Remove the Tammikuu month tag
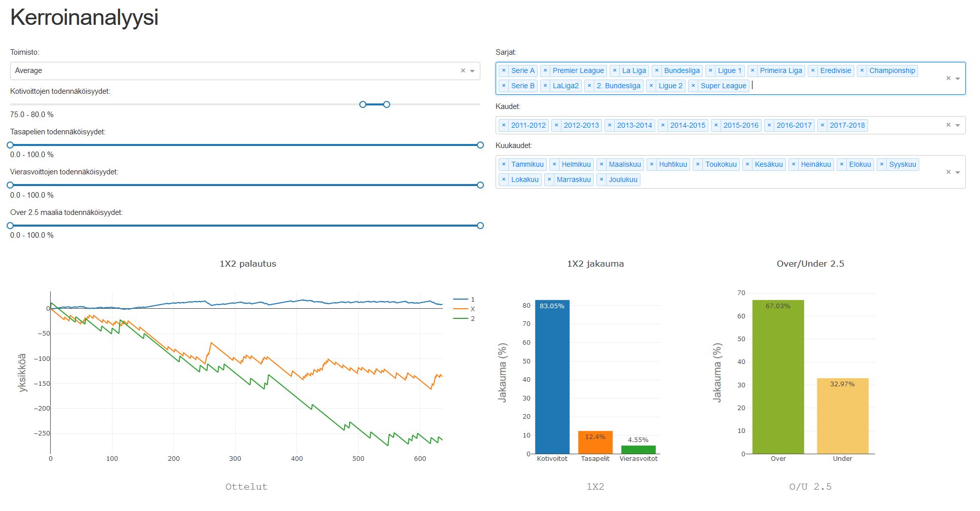This screenshot has height=511, width=980. pyautogui.click(x=504, y=164)
